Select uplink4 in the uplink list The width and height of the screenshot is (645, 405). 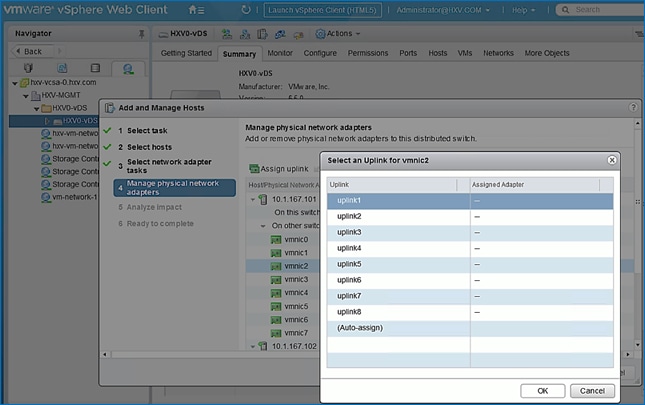pyautogui.click(x=470, y=248)
